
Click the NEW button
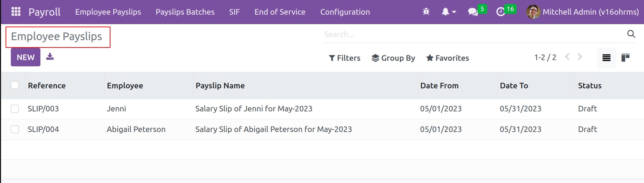pos(25,57)
